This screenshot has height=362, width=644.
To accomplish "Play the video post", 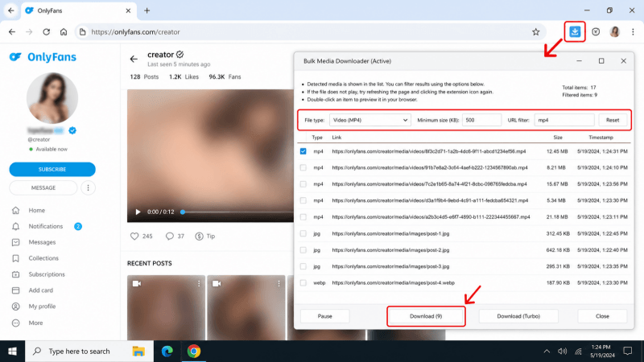I will click(138, 212).
